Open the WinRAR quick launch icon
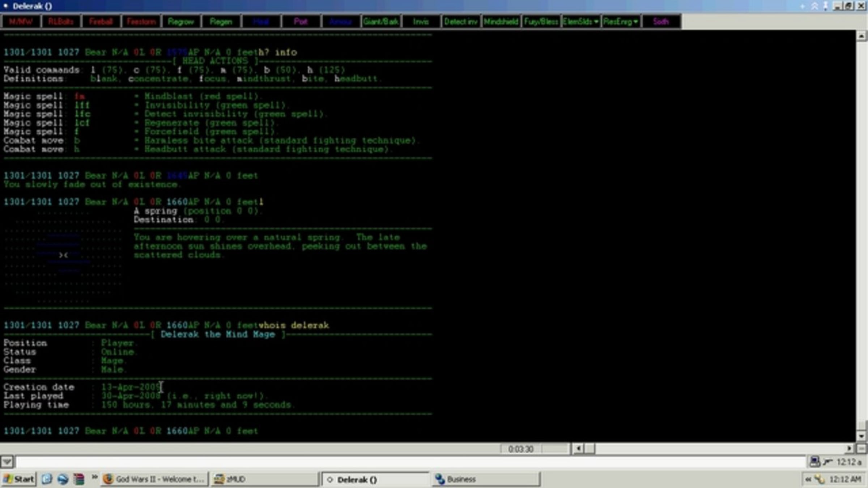 tap(79, 479)
